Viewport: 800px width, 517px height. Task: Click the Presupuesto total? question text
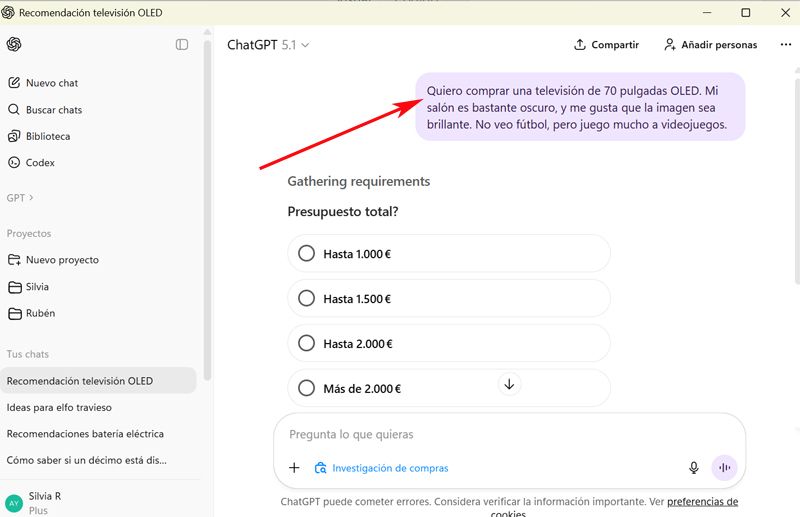point(343,211)
